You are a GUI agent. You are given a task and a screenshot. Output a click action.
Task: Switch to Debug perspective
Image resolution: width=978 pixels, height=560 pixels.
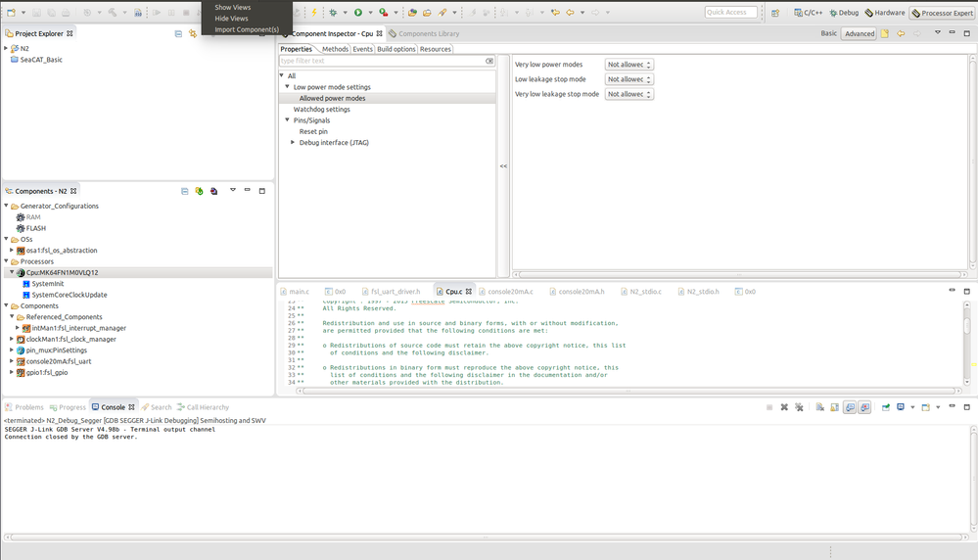(844, 13)
